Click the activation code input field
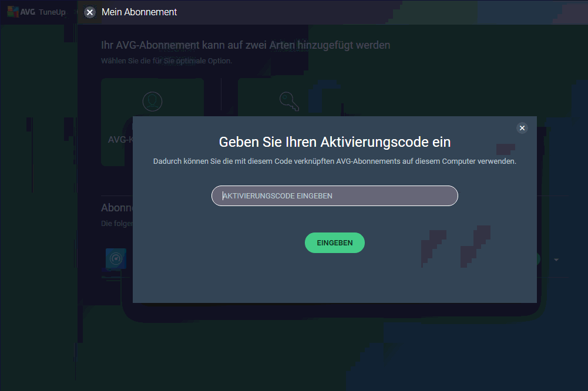The image size is (588, 391). click(334, 195)
